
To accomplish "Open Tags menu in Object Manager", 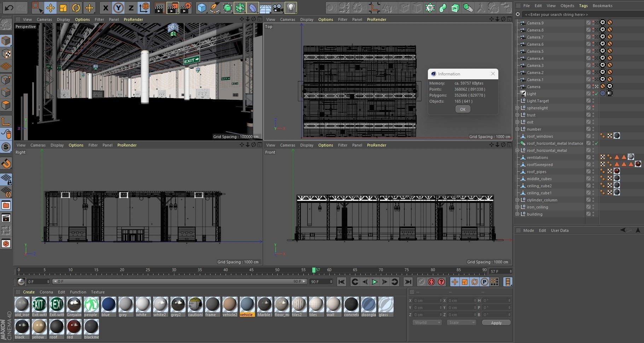I will [583, 6].
